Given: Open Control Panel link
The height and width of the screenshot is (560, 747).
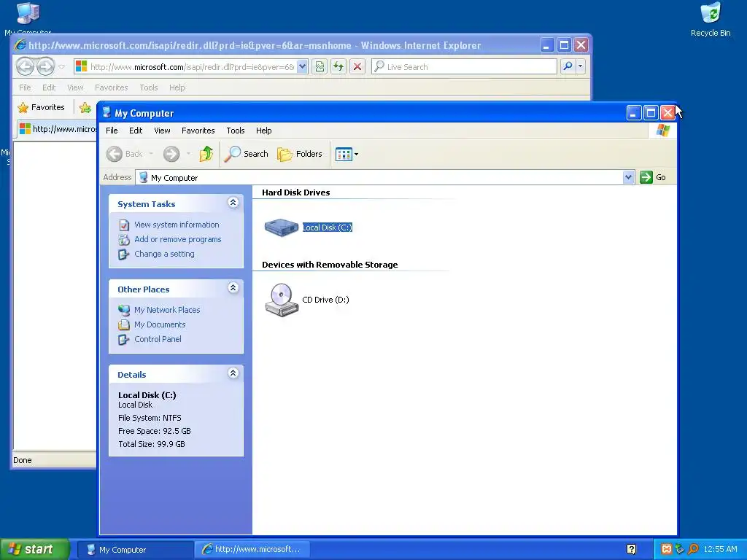Looking at the screenshot, I should pyautogui.click(x=158, y=340).
